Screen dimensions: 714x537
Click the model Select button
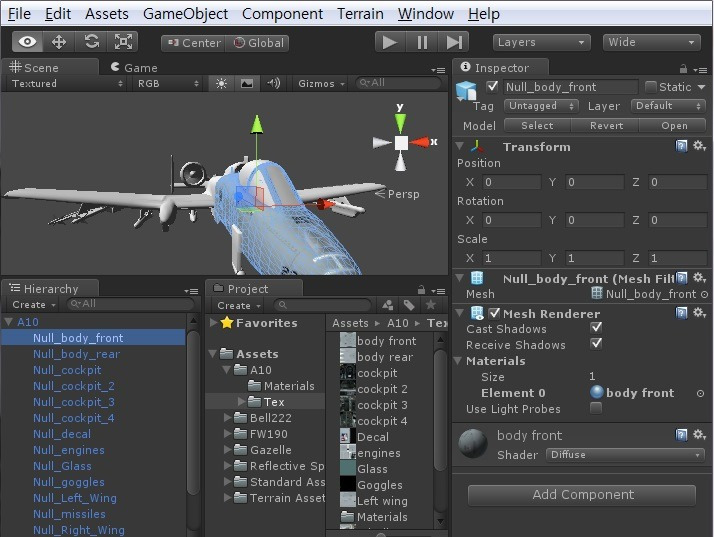[537, 125]
